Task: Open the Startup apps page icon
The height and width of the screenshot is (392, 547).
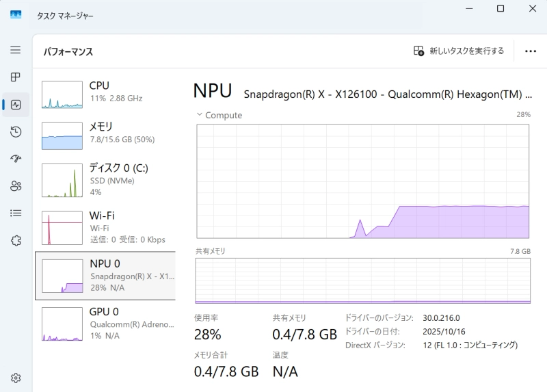Action: click(x=16, y=159)
